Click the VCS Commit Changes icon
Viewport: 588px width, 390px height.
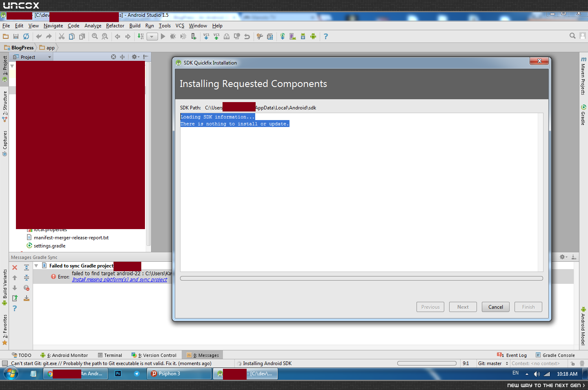point(216,36)
